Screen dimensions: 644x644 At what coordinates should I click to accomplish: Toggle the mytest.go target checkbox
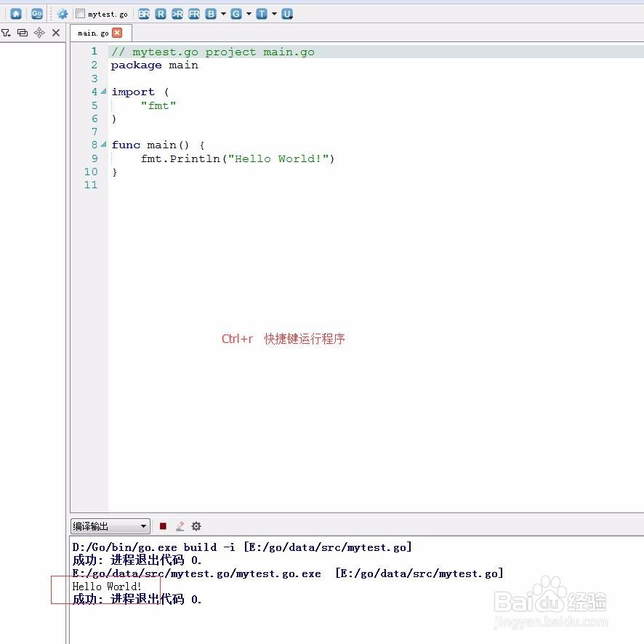coord(81,14)
